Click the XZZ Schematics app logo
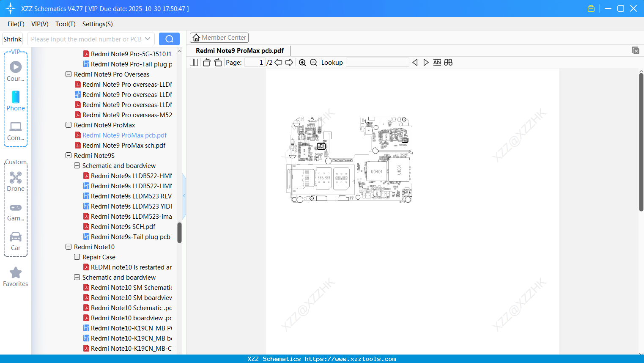The height and width of the screenshot is (363, 644). (x=11, y=8)
